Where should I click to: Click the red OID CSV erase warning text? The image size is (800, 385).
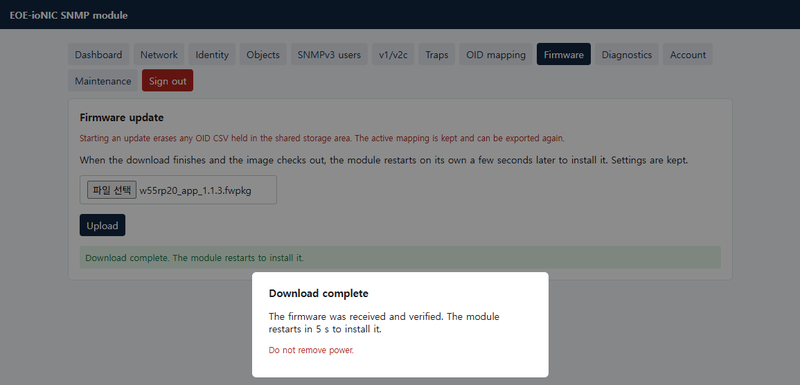click(322, 138)
